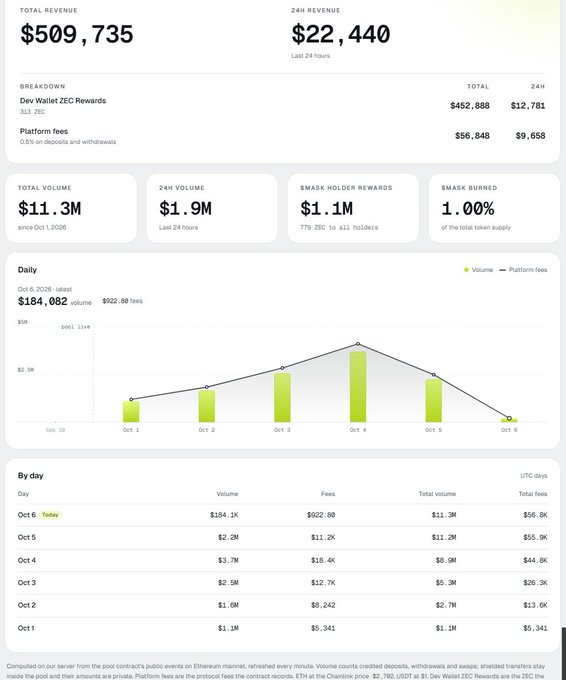
Task: Click the pool live marker label
Action: point(75,327)
